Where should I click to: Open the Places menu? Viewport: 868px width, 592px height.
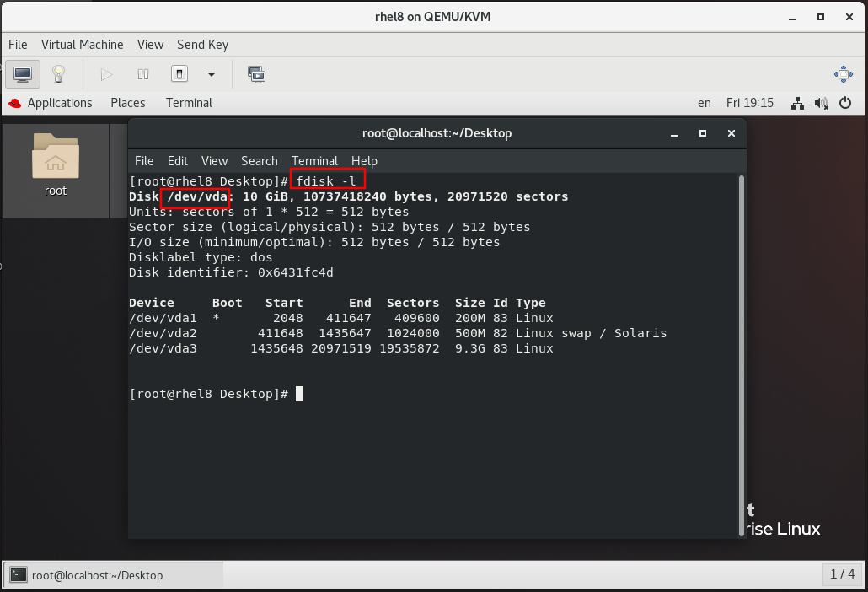coord(127,103)
